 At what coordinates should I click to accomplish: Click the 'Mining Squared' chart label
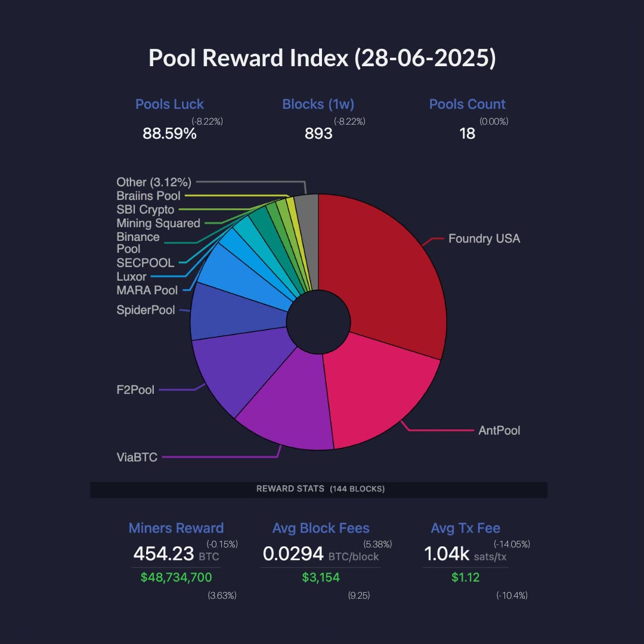click(x=158, y=223)
